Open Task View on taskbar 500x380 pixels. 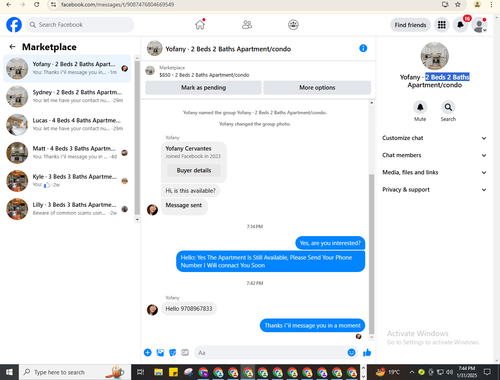pyautogui.click(x=141, y=372)
